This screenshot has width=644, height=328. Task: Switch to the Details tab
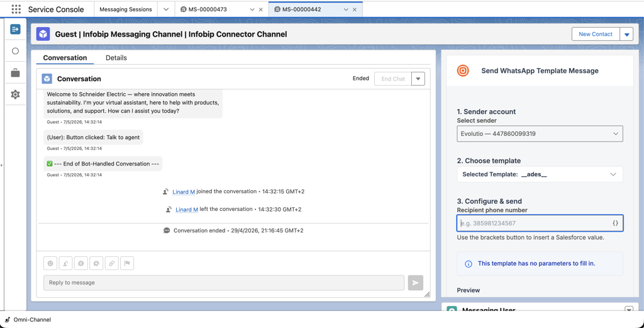click(116, 58)
